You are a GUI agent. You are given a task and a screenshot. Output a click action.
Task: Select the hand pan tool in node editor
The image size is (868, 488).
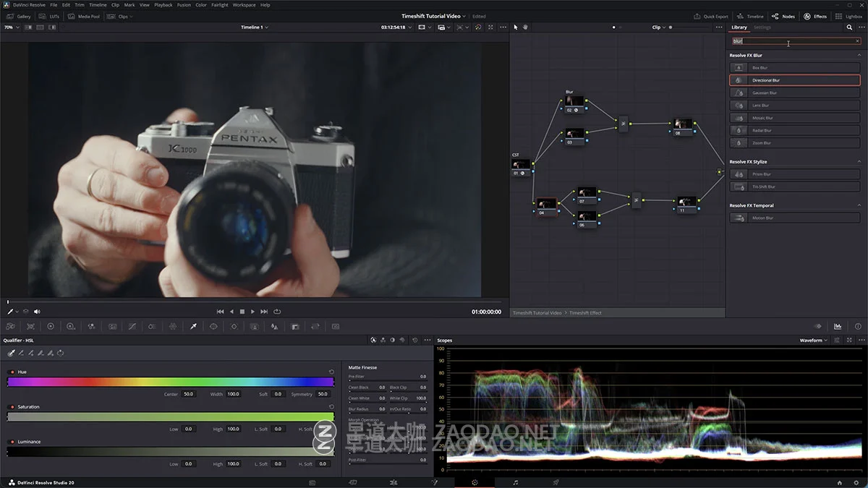point(526,27)
